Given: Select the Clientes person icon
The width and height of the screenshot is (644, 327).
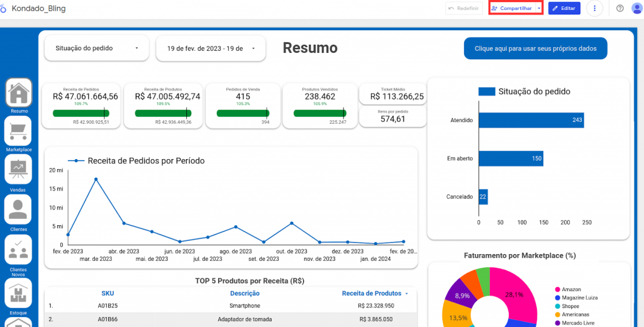Looking at the screenshot, I should point(18,209).
